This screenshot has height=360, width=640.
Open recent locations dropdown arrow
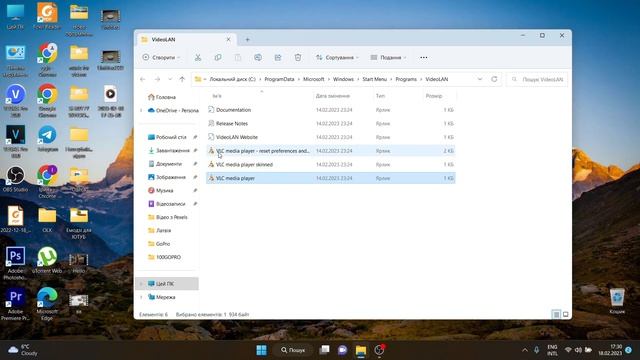tap(170, 79)
